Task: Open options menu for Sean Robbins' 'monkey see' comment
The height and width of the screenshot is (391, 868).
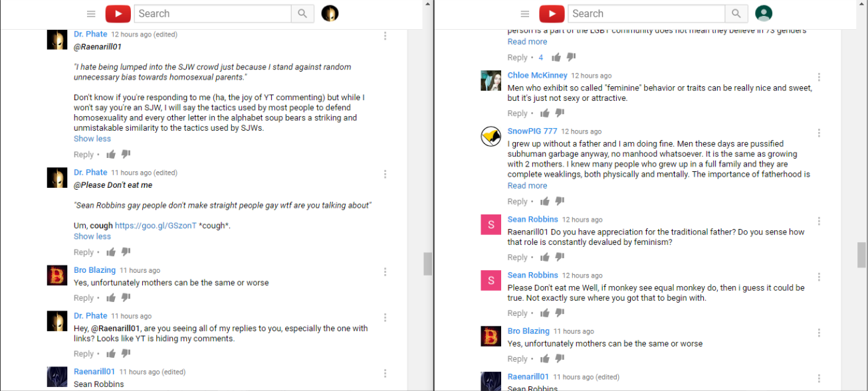Action: tap(819, 277)
